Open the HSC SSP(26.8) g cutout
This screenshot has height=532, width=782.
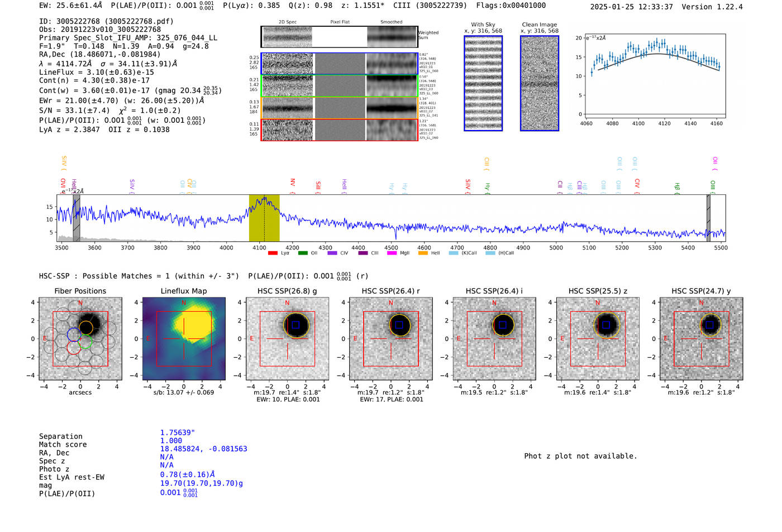click(x=287, y=338)
